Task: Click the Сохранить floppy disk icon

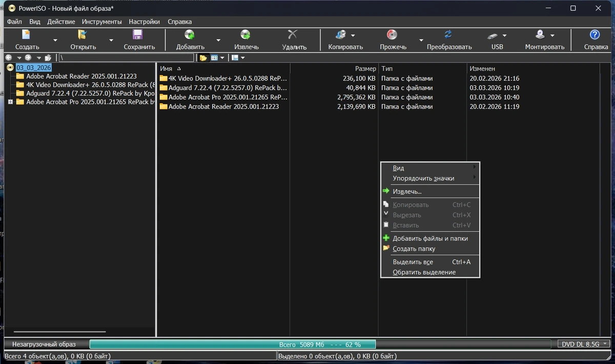Action: [137, 35]
